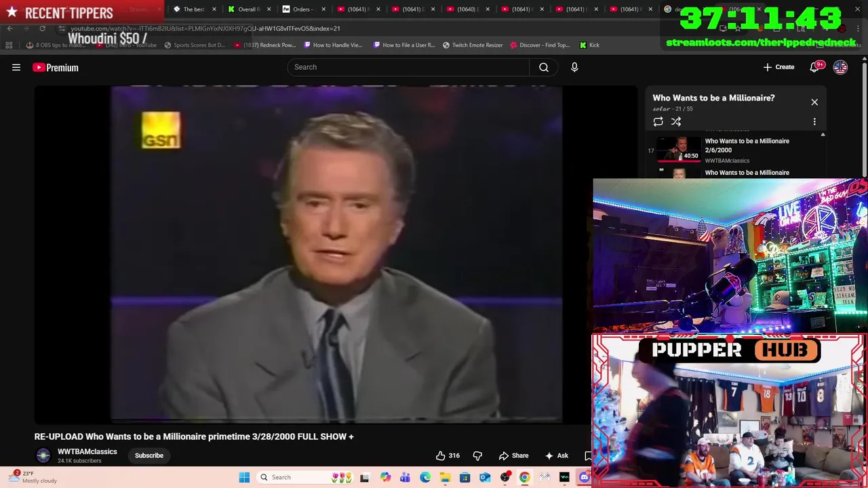Go back with browser back arrow

(x=10, y=28)
